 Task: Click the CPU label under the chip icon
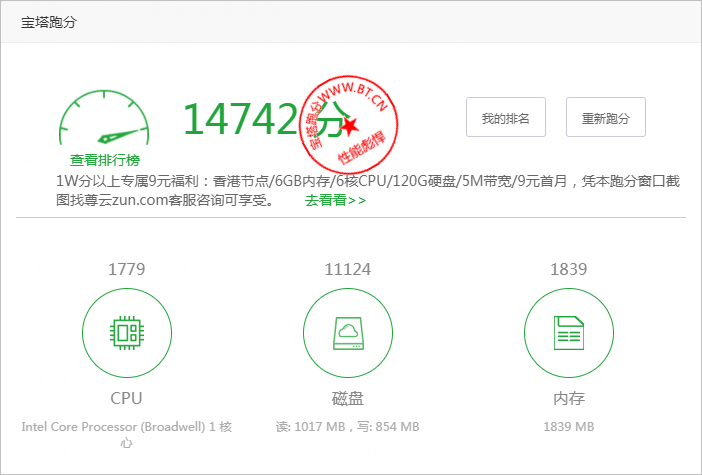point(126,398)
